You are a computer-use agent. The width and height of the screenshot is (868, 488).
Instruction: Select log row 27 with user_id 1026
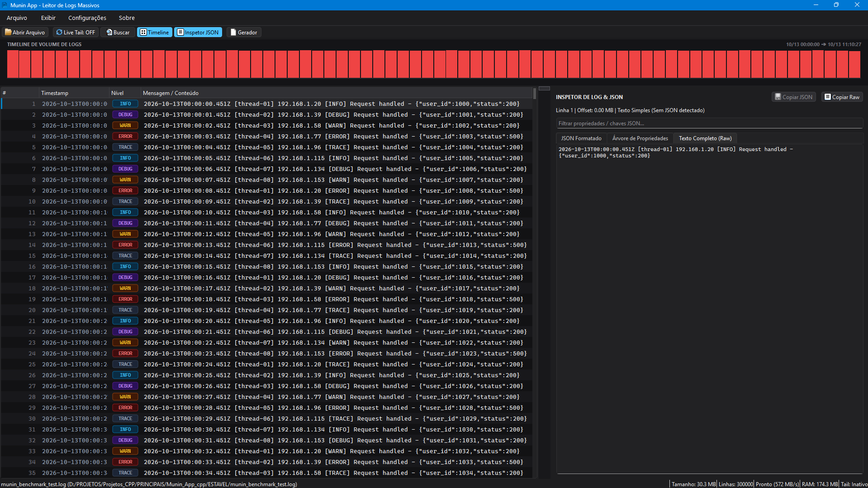(266, 386)
